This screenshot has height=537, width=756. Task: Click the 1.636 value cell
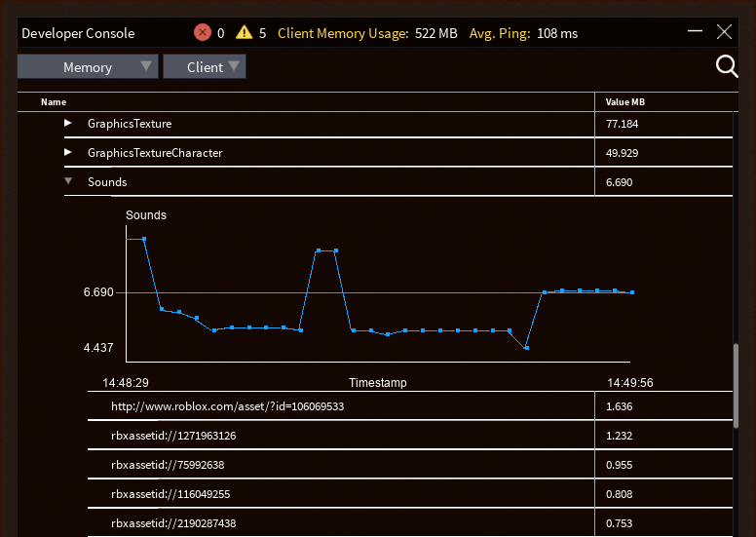click(619, 406)
